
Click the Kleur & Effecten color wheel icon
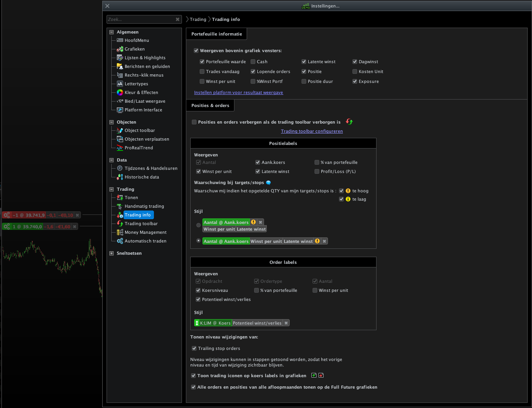(120, 92)
